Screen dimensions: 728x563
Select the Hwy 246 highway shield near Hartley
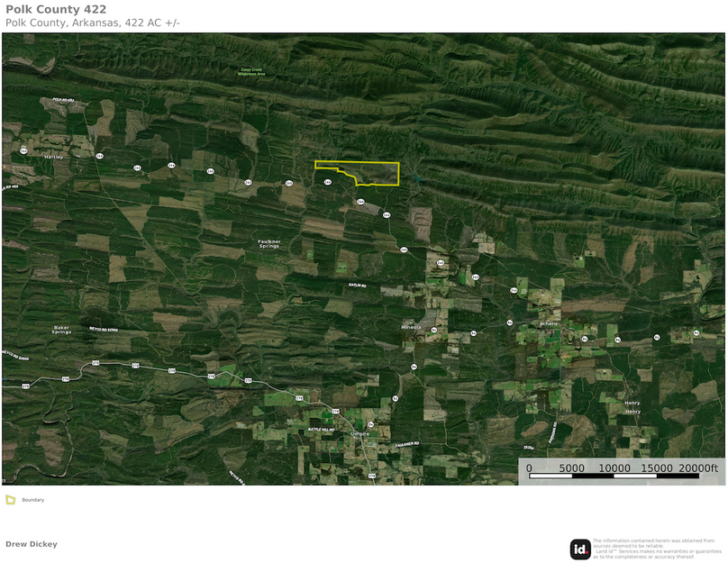99,156
